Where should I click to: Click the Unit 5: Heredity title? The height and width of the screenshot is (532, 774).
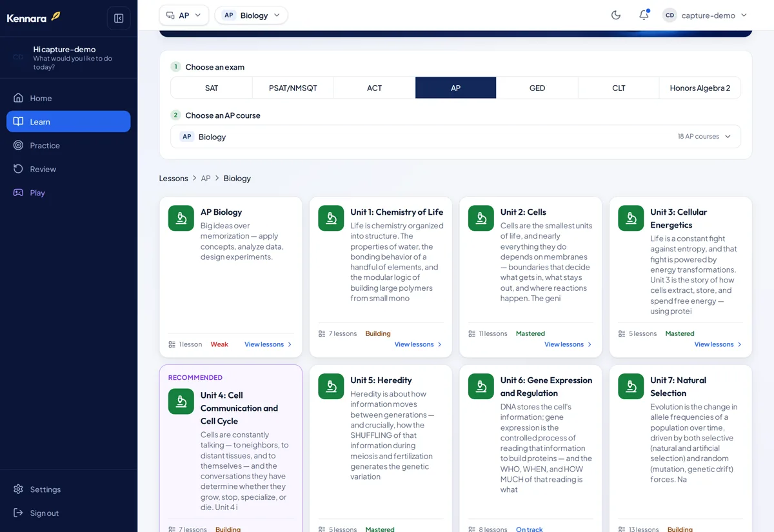pyautogui.click(x=381, y=380)
